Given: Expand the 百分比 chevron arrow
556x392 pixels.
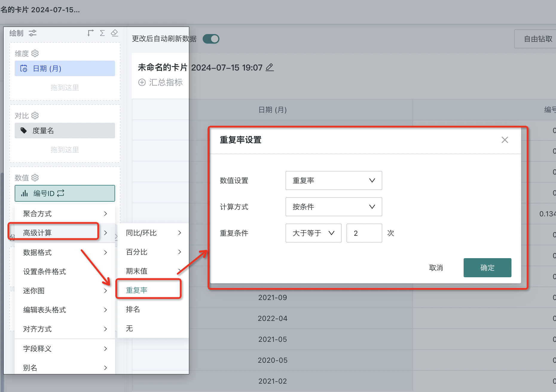Looking at the screenshot, I should pyautogui.click(x=180, y=252).
